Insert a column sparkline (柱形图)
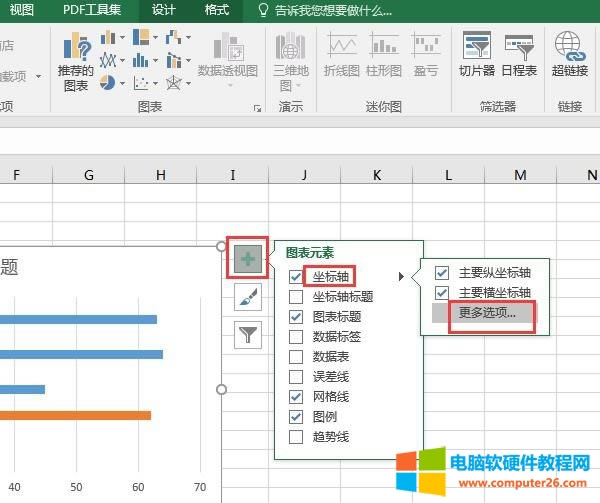Screen dimensions: 600x503 (x=384, y=56)
